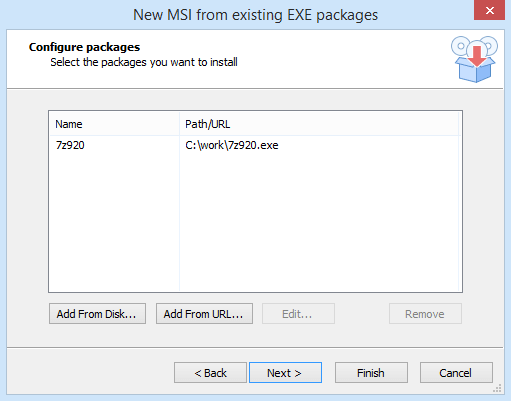The height and width of the screenshot is (401, 511).
Task: Click the package box installer icon
Action: coord(474,59)
